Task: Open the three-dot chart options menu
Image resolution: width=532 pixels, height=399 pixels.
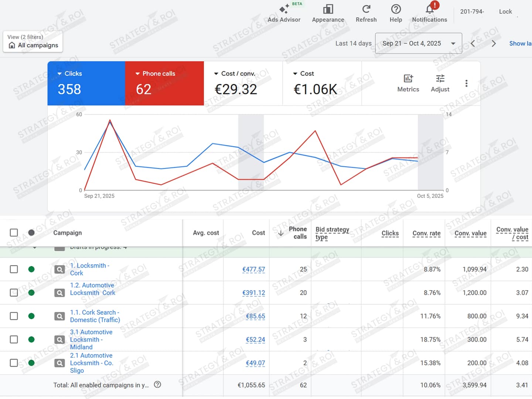Action: (466, 83)
